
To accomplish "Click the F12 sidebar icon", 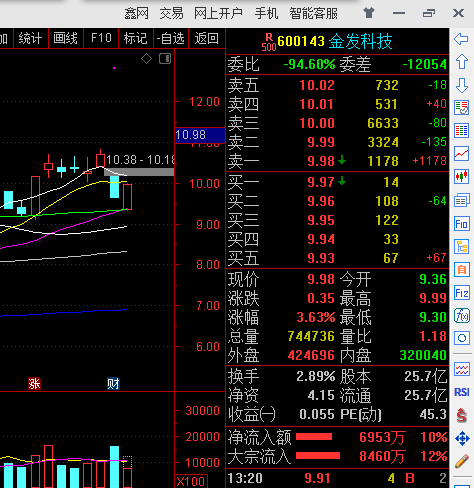I will pyautogui.click(x=462, y=293).
